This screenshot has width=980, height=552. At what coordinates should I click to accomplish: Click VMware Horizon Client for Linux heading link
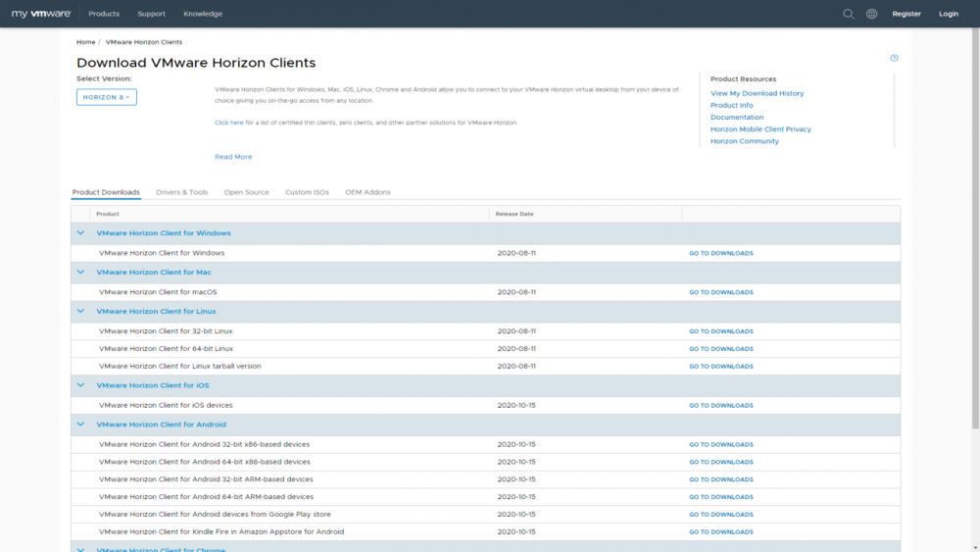(156, 312)
